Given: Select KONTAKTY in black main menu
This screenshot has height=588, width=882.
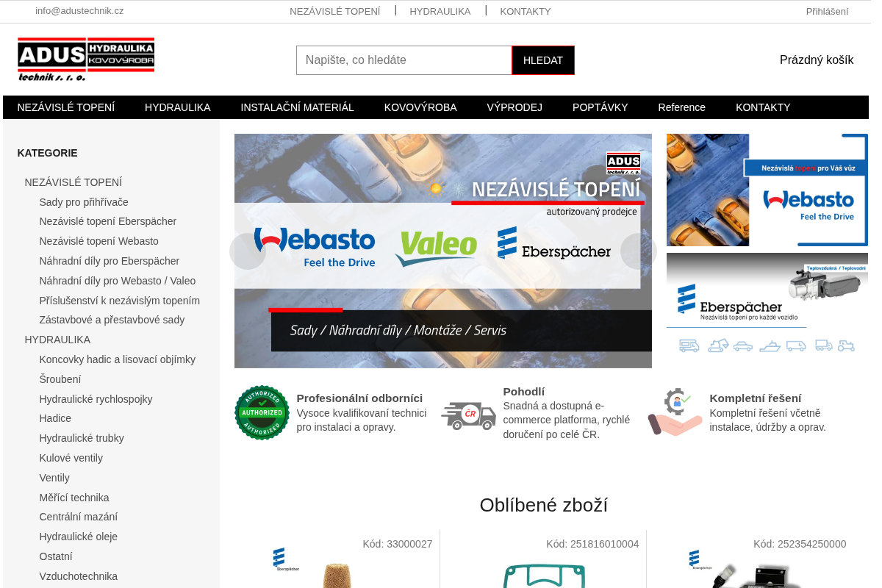Looking at the screenshot, I should [x=763, y=107].
